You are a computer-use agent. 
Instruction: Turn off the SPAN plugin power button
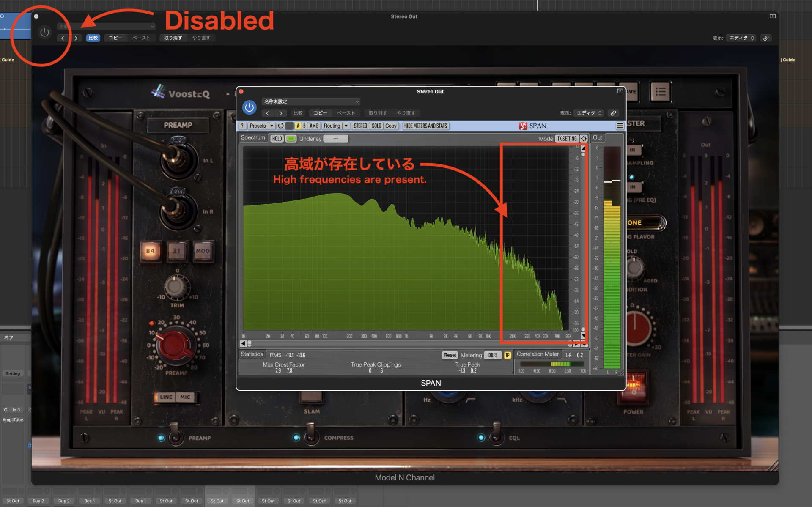[250, 107]
